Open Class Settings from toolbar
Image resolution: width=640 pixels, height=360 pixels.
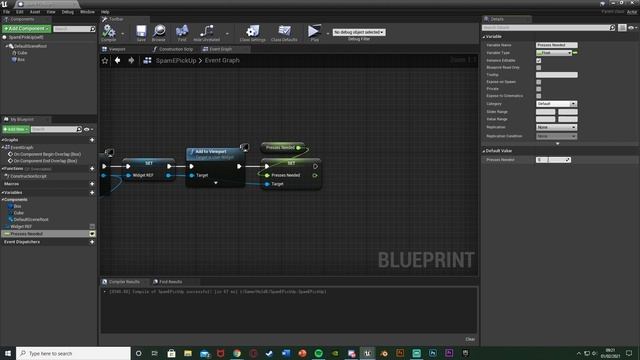point(253,32)
